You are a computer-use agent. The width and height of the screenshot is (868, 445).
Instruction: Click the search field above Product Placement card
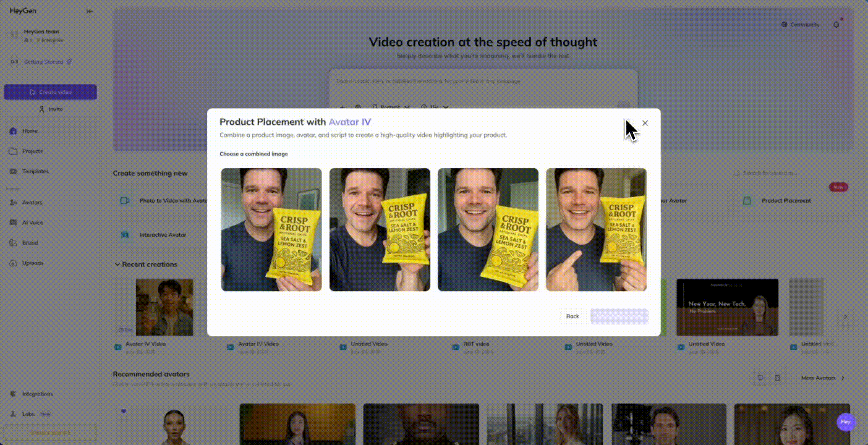pyautogui.click(x=793, y=173)
